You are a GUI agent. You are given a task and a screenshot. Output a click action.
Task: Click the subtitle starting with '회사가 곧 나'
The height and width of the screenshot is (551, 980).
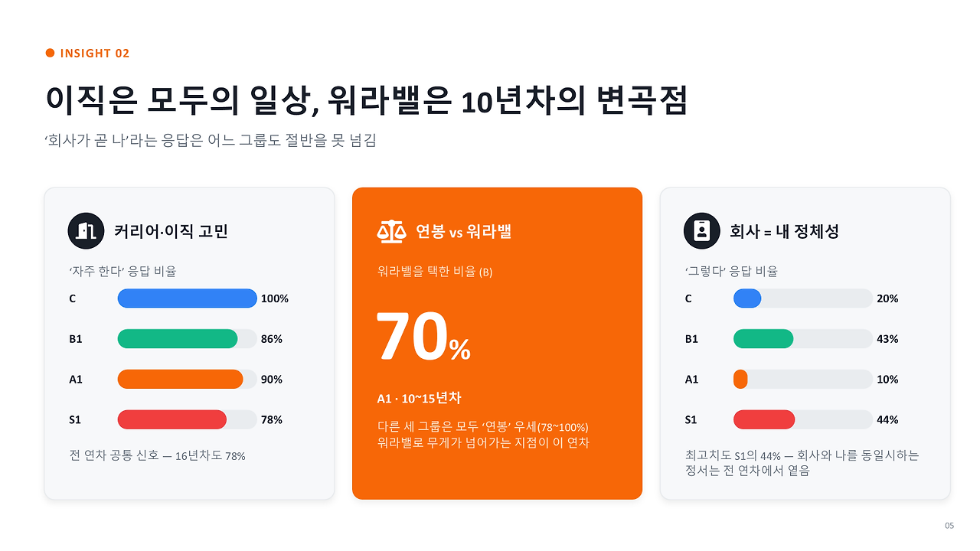coord(211,141)
